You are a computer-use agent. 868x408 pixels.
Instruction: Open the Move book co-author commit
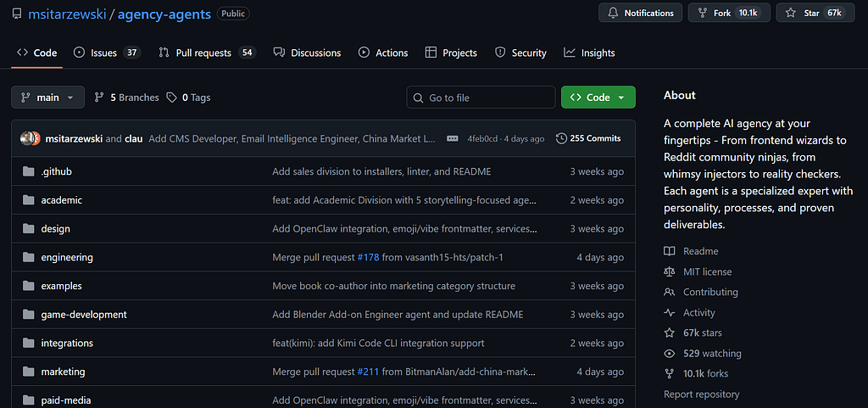[393, 286]
